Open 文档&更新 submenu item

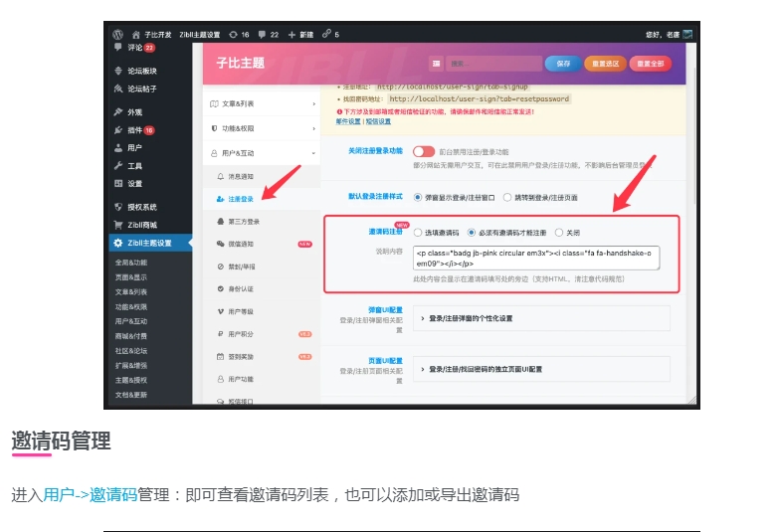coord(131,395)
